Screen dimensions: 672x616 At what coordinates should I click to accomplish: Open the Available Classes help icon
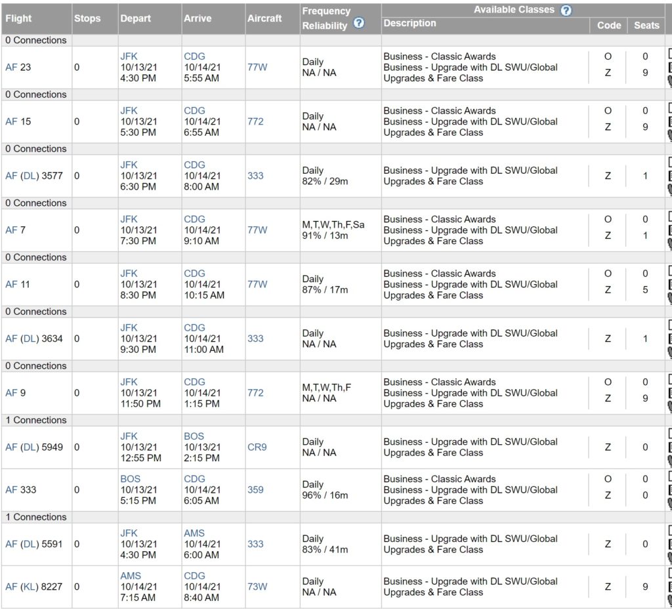pos(566,10)
